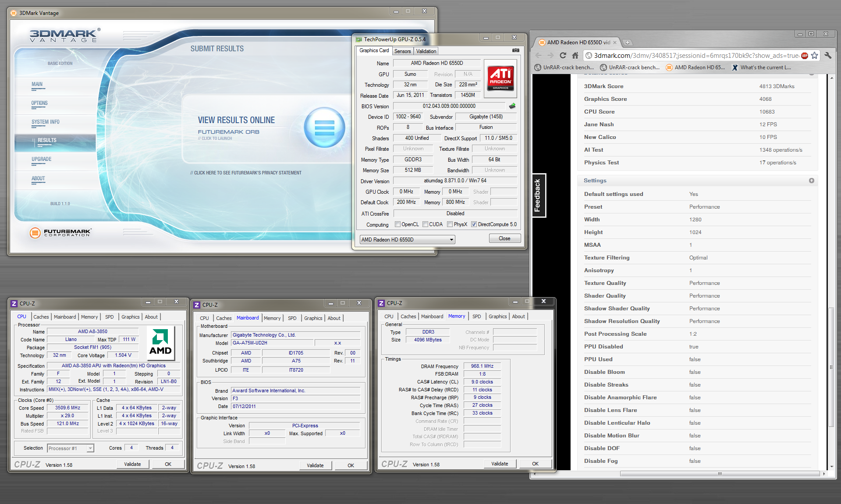The height and width of the screenshot is (504, 841).
Task: Open the Processor #1 selection dropdown
Action: 71,448
